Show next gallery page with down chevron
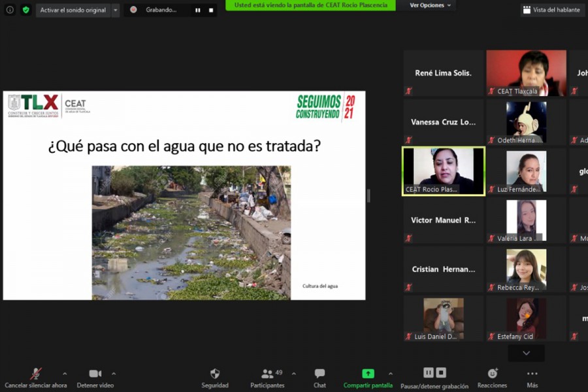The height and width of the screenshot is (392, 588). [526, 353]
